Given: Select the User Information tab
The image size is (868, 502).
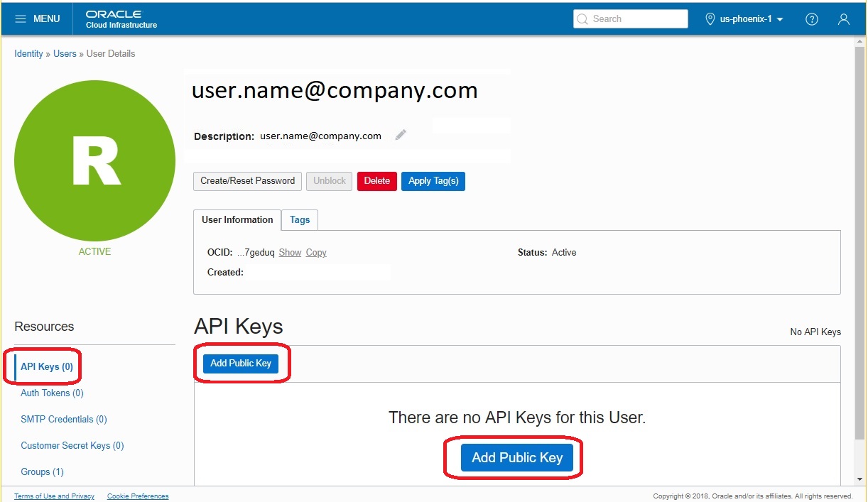Looking at the screenshot, I should click(x=237, y=220).
